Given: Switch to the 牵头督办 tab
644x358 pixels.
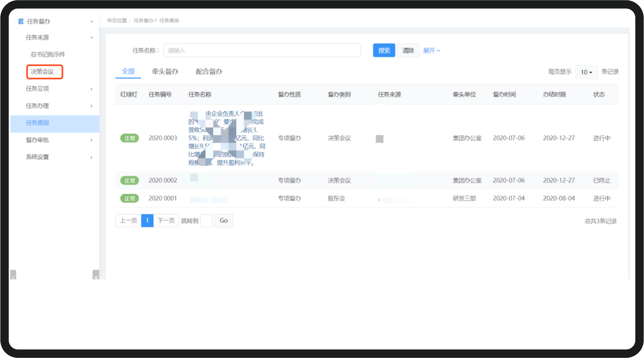Looking at the screenshot, I should [x=165, y=71].
